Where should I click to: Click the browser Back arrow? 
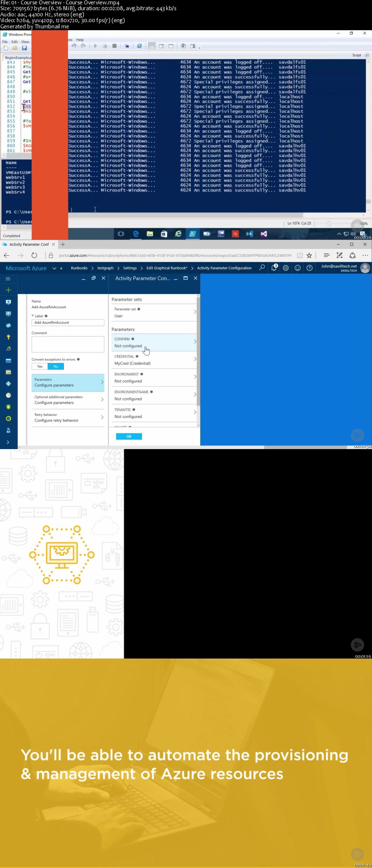click(x=7, y=255)
